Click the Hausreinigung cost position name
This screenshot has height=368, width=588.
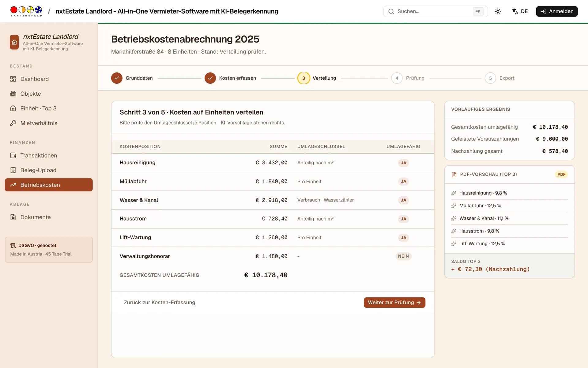[138, 163]
